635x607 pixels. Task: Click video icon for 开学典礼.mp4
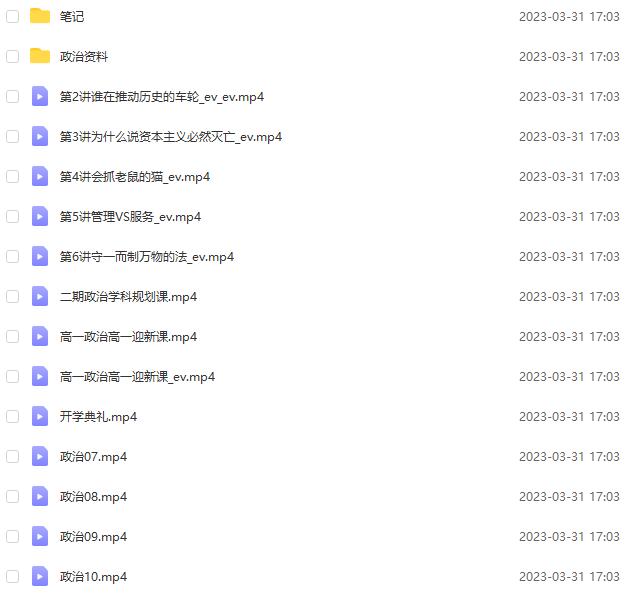(x=40, y=417)
